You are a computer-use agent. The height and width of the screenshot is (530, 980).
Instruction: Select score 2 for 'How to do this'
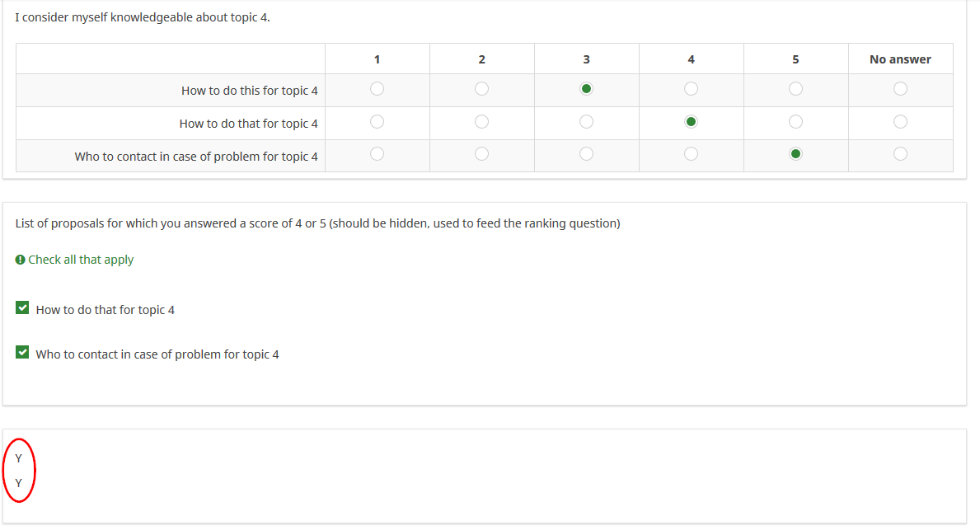[x=481, y=88]
